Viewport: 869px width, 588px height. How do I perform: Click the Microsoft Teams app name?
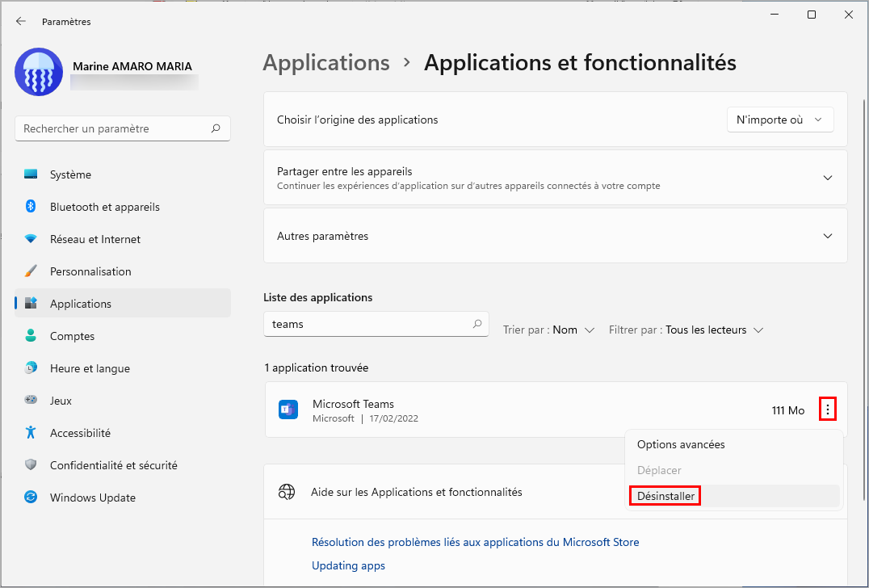pos(353,404)
